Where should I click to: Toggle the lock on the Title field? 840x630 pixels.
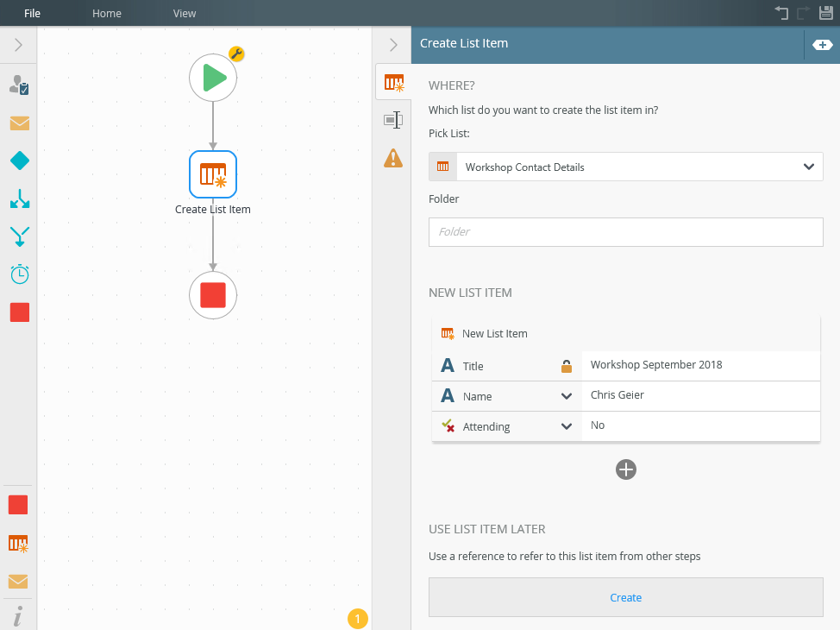coord(567,366)
